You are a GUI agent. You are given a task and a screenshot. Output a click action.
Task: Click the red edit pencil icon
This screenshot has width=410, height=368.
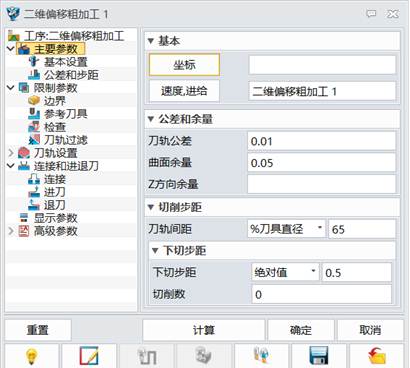[x=89, y=356]
